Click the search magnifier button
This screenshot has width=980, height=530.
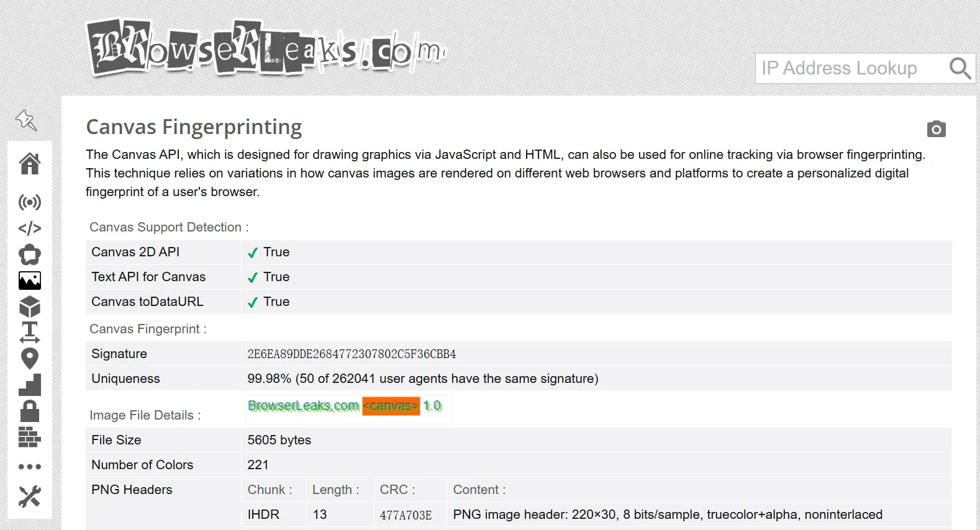[960, 68]
